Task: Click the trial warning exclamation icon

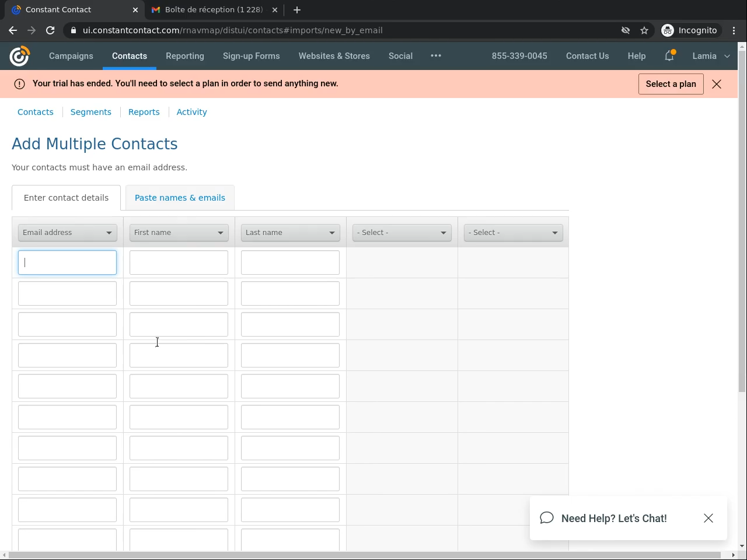Action: [19, 84]
